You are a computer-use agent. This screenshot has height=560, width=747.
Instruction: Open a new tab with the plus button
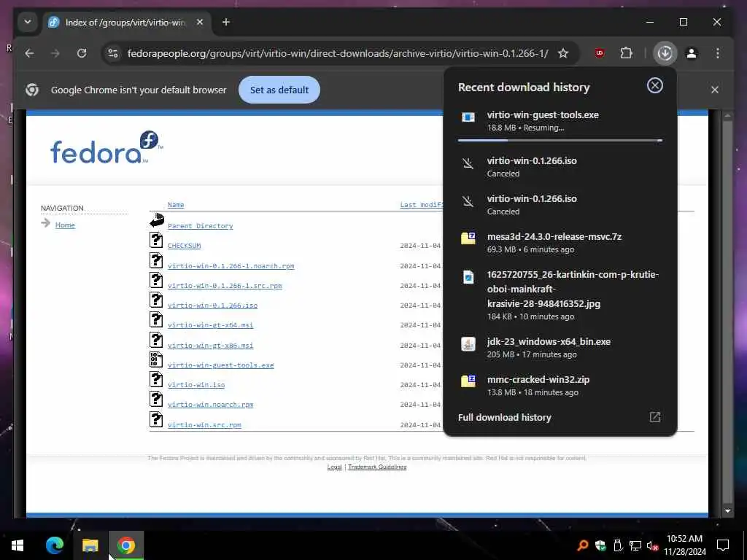[x=226, y=22]
